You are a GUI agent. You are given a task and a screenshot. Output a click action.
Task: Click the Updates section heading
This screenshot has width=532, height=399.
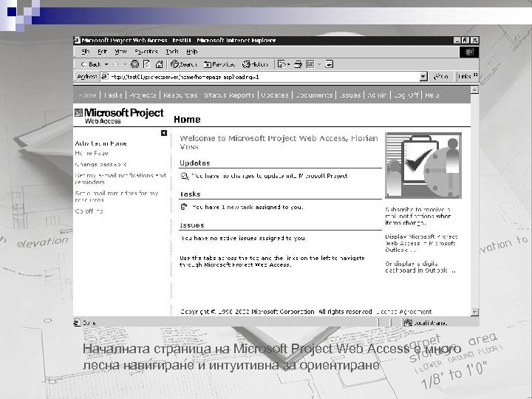(x=195, y=163)
